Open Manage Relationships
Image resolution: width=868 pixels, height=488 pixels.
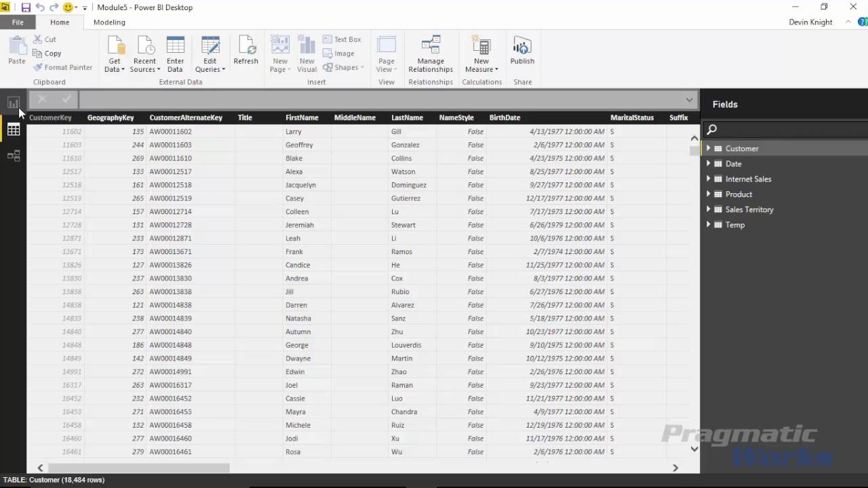(431, 54)
